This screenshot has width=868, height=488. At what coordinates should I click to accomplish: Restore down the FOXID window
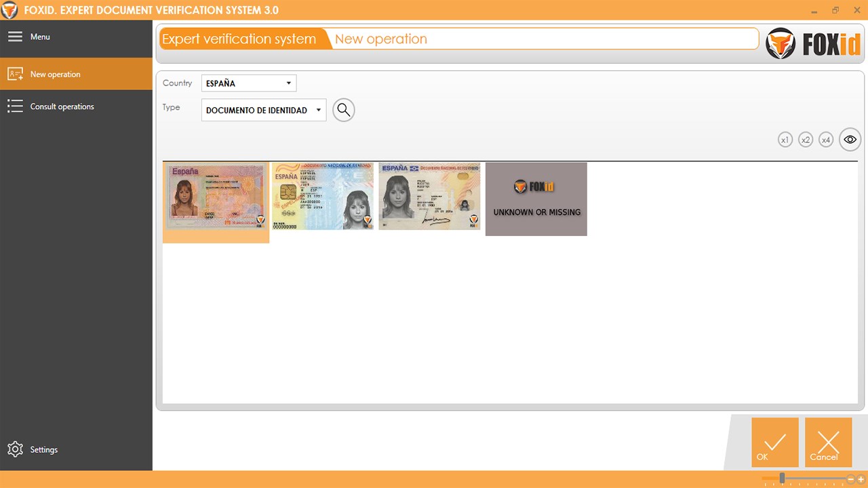[x=835, y=10]
